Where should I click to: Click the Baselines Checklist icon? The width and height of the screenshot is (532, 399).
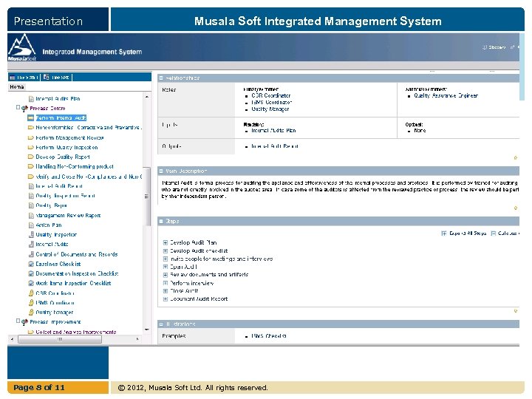pos(31,264)
